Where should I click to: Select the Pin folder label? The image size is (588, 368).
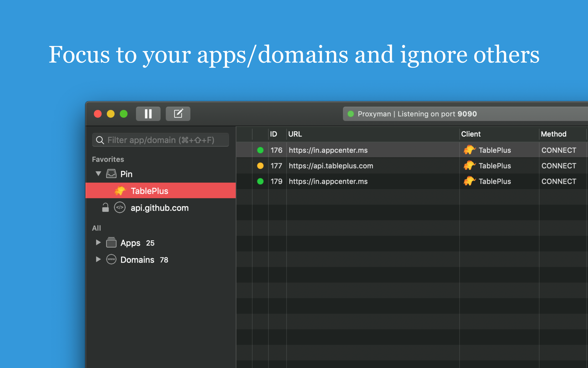(126, 174)
